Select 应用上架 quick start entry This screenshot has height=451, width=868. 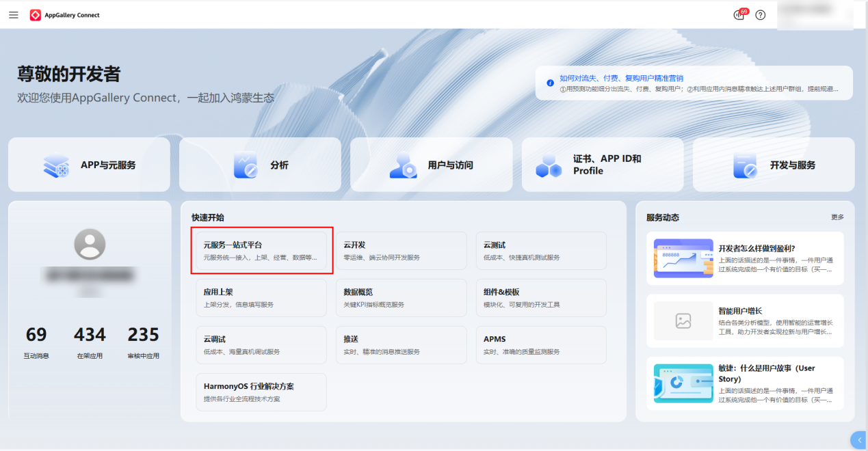(x=261, y=298)
